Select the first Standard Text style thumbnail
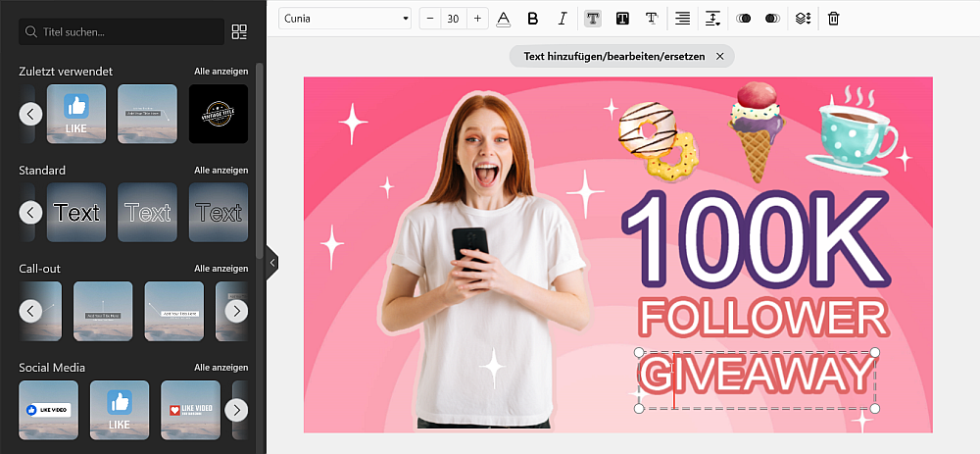 tap(76, 213)
